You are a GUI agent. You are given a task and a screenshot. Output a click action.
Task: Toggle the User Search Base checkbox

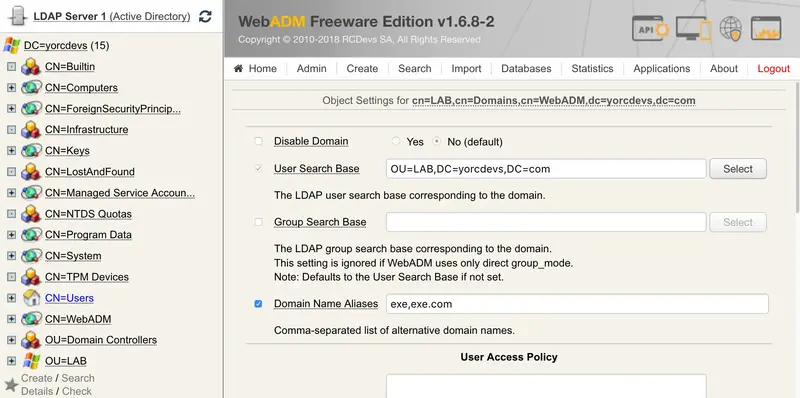tap(258, 168)
